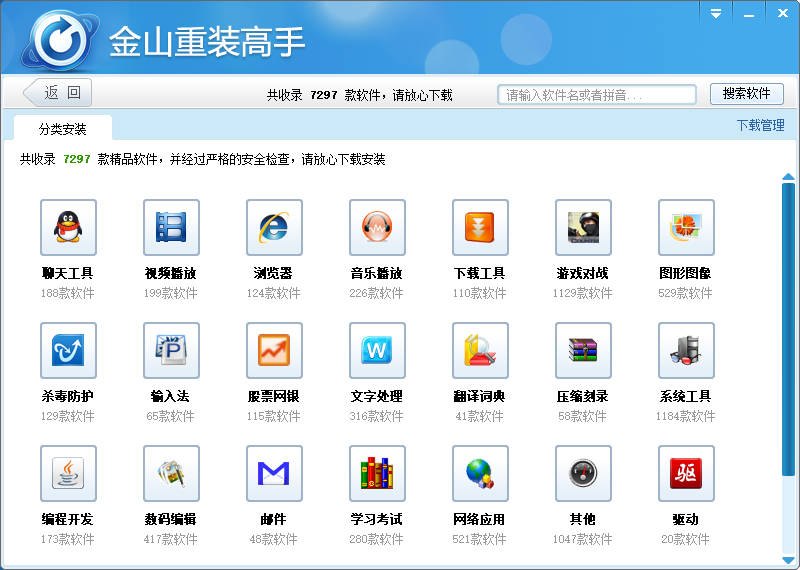Click the scrollbar up arrow
Image resolution: width=800 pixels, height=570 pixels.
click(x=788, y=177)
